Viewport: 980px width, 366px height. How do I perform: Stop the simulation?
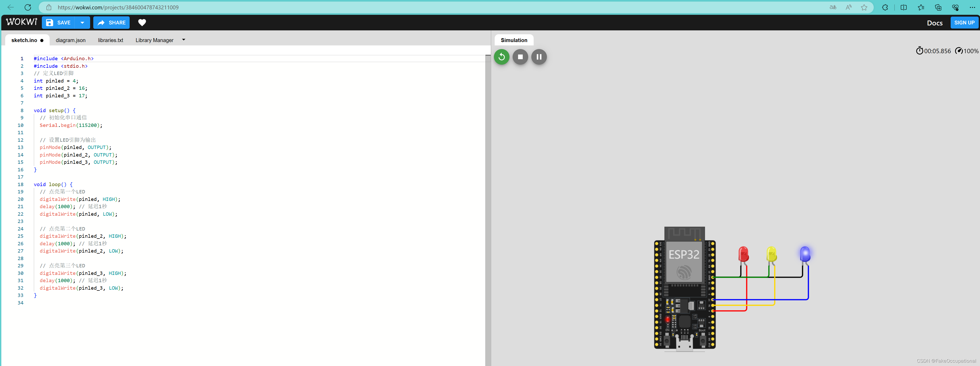point(520,57)
